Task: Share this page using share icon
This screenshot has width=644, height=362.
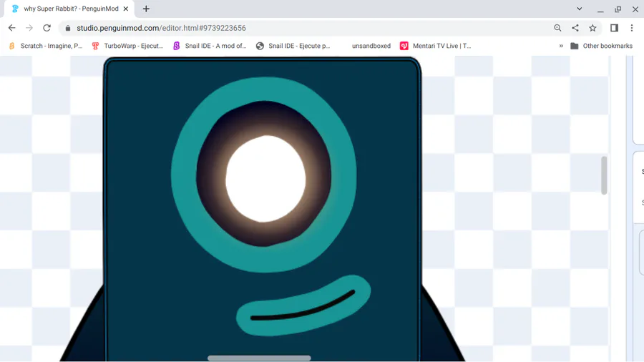Action: [575, 28]
